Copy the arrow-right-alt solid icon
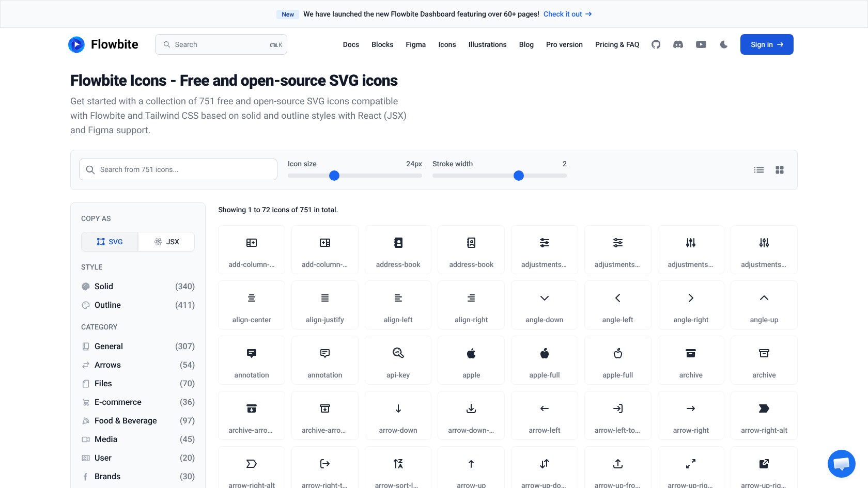Viewport: 868px width, 488px height. [764, 415]
